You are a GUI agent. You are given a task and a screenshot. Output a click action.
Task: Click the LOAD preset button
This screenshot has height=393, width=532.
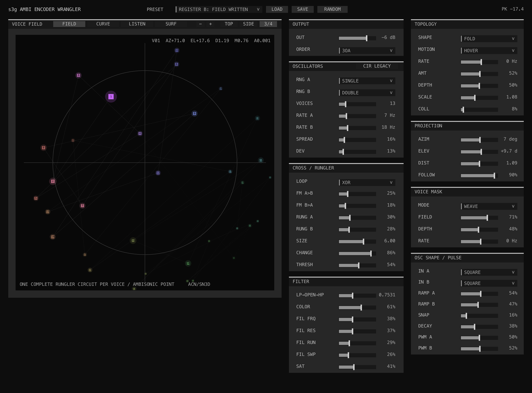pyautogui.click(x=277, y=9)
